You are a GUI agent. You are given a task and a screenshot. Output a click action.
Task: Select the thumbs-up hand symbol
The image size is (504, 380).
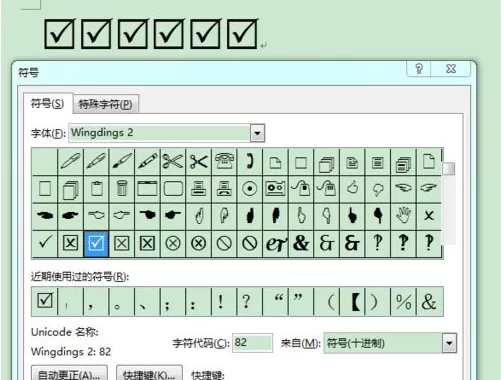352,189
